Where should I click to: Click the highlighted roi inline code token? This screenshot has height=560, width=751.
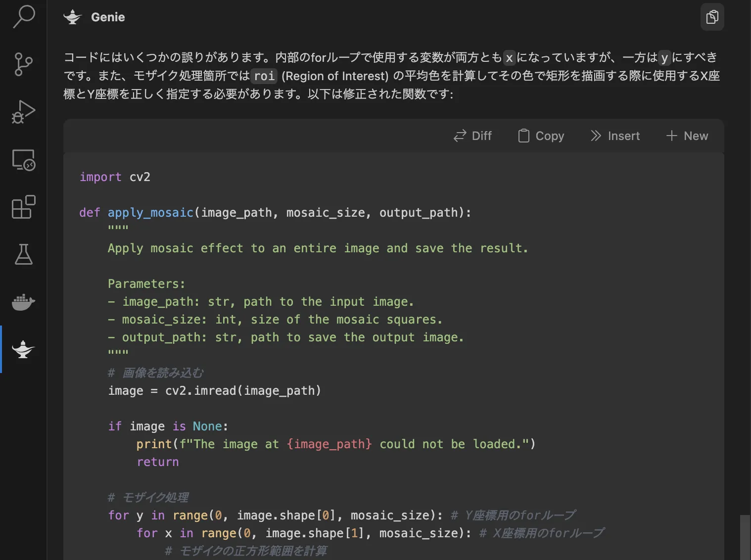pyautogui.click(x=264, y=76)
